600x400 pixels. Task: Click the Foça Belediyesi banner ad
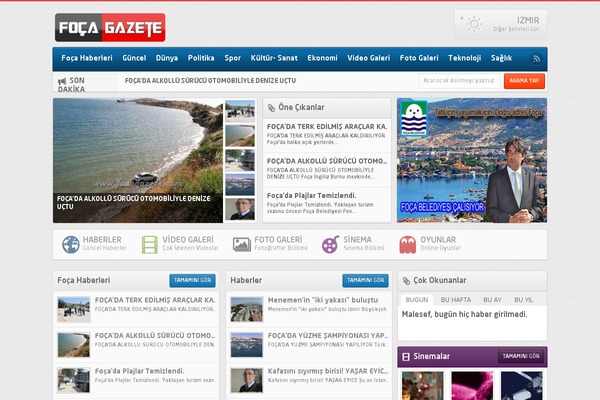472,160
